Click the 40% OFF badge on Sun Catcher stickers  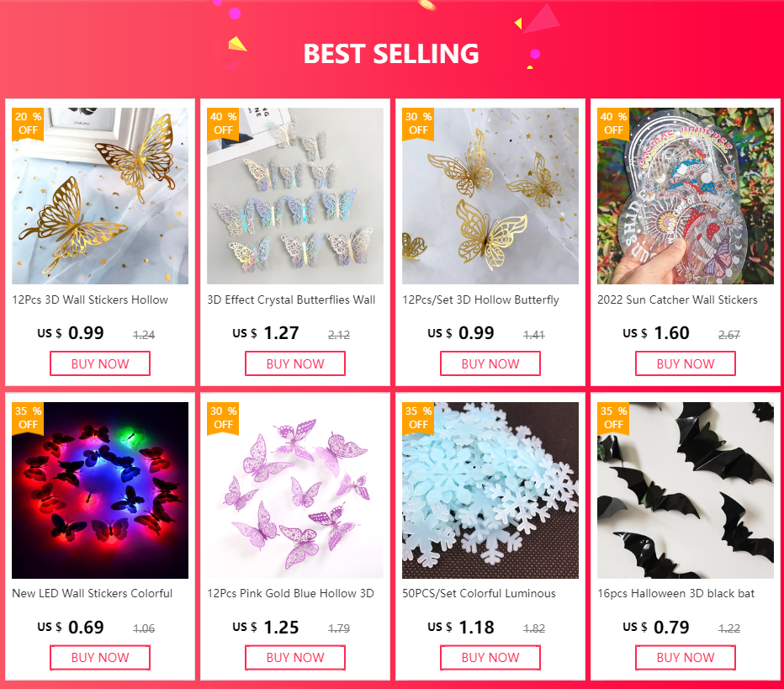[613, 124]
